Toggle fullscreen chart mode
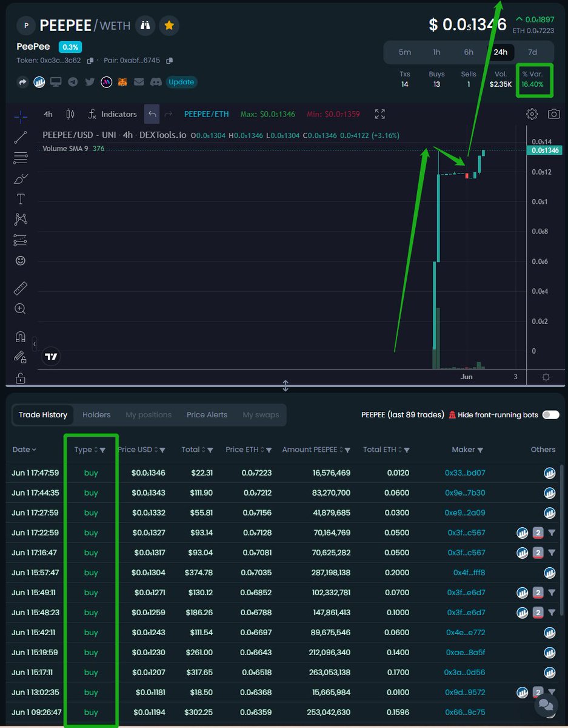The image size is (568, 728). 380,114
